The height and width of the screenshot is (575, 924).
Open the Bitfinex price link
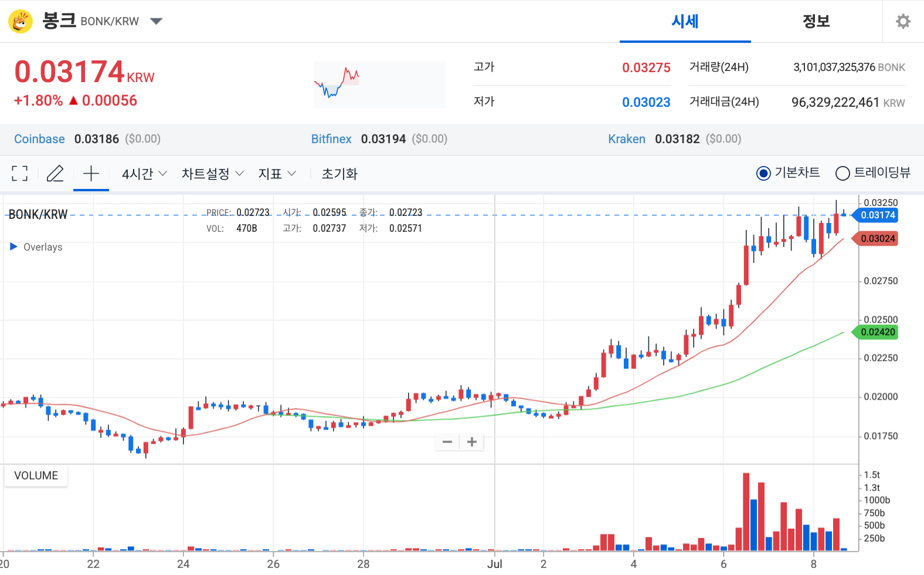331,139
